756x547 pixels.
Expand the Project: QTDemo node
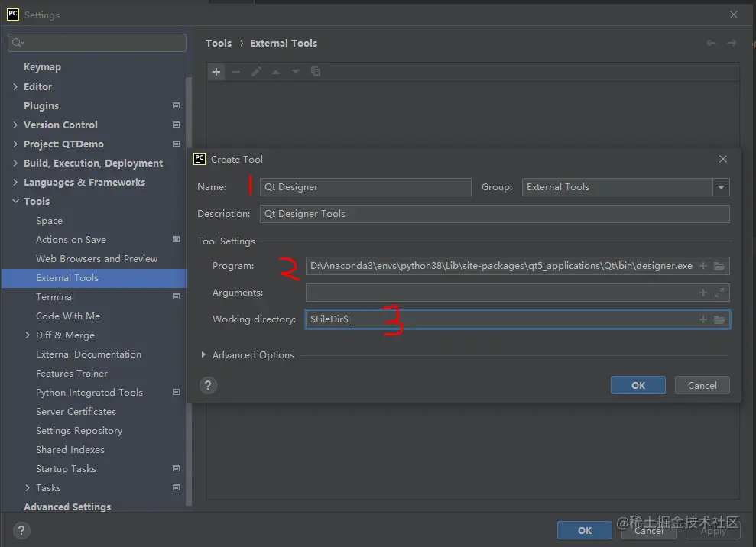15,144
